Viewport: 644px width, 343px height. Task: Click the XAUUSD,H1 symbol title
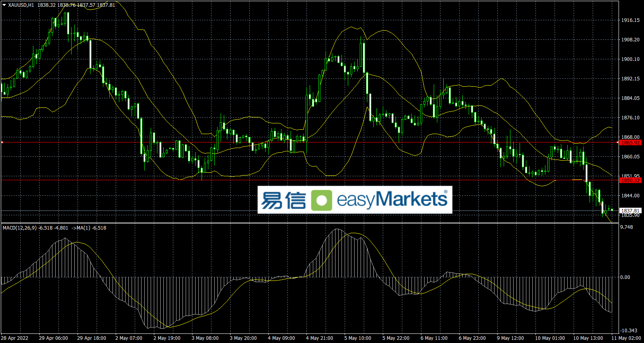click(21, 5)
